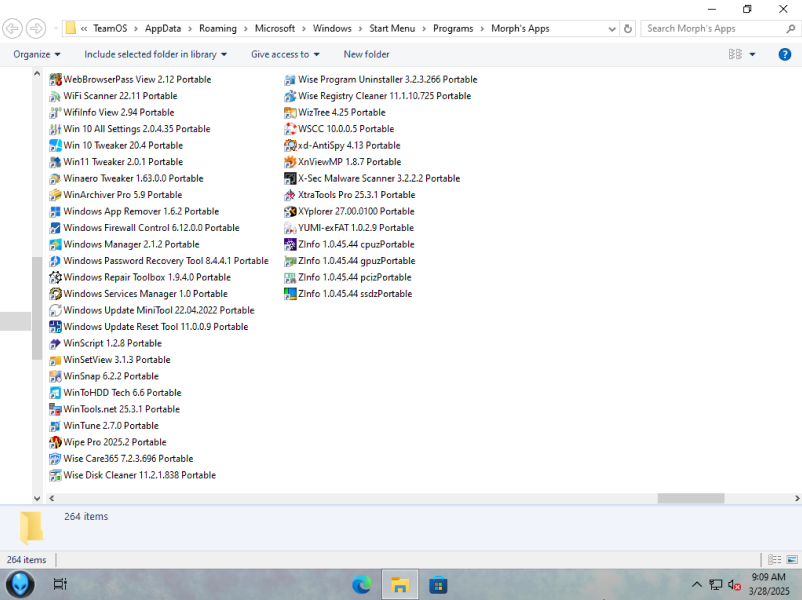
Task: Open the Give access to dropdown
Action: click(x=285, y=54)
